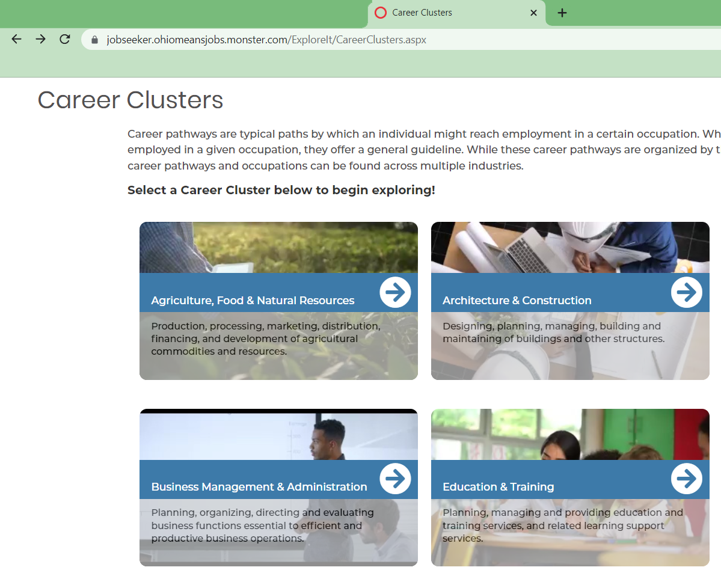Click the browser back navigation arrow
The width and height of the screenshot is (721, 588).
click(16, 39)
